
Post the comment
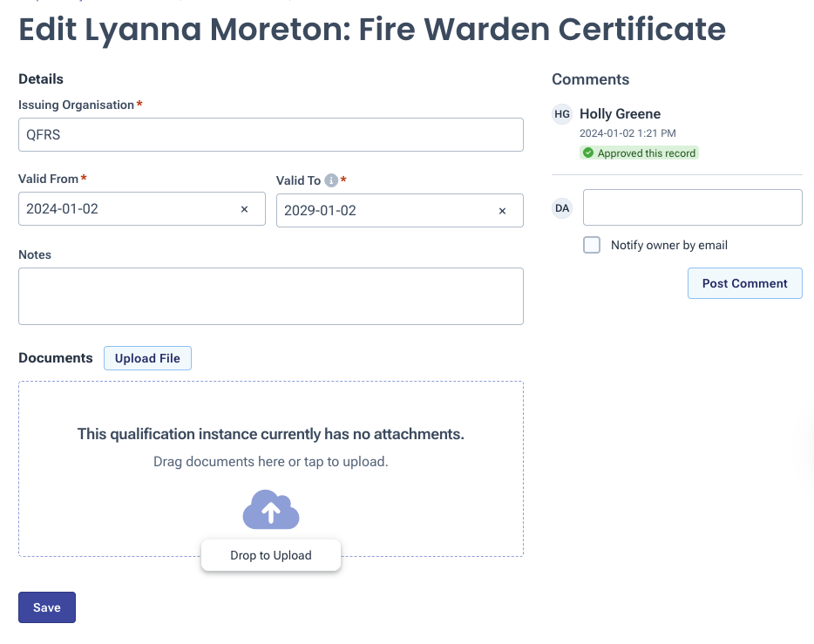tap(744, 283)
